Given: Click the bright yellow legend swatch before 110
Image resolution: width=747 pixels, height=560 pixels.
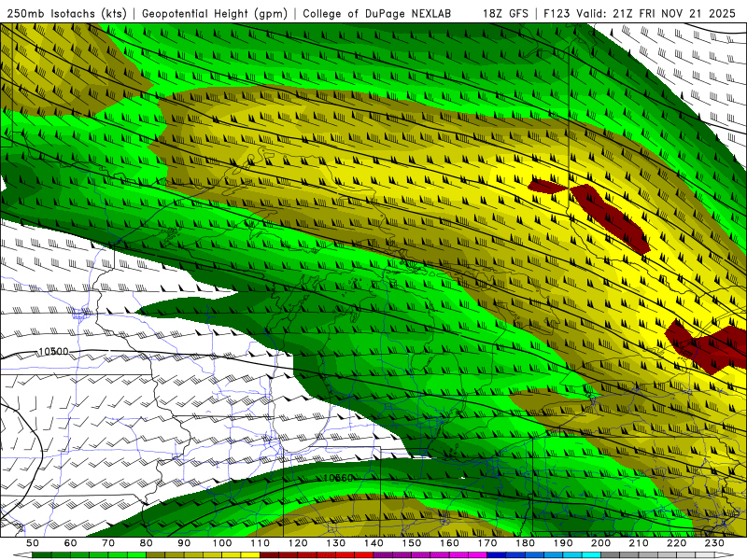Looking at the screenshot, I should [x=250, y=555].
